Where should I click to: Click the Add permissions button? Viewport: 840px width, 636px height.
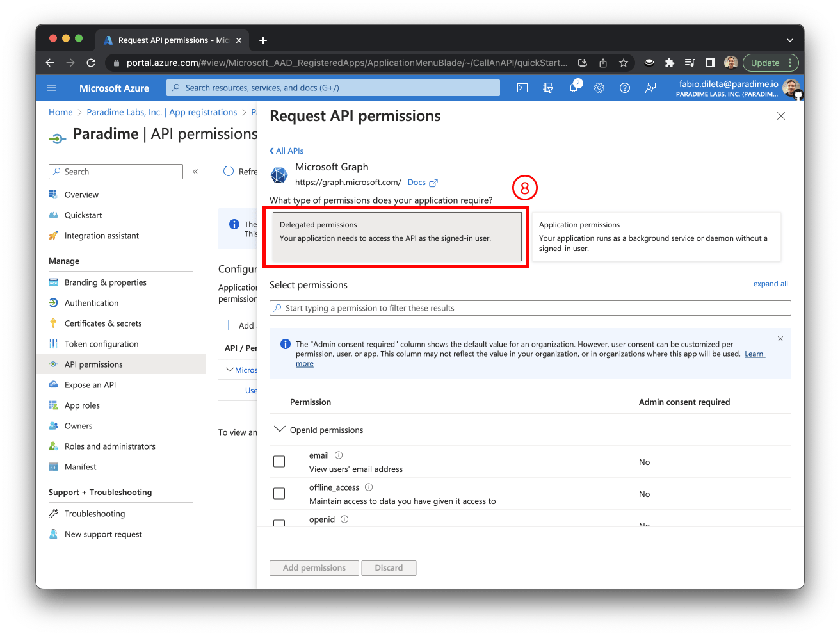(314, 568)
